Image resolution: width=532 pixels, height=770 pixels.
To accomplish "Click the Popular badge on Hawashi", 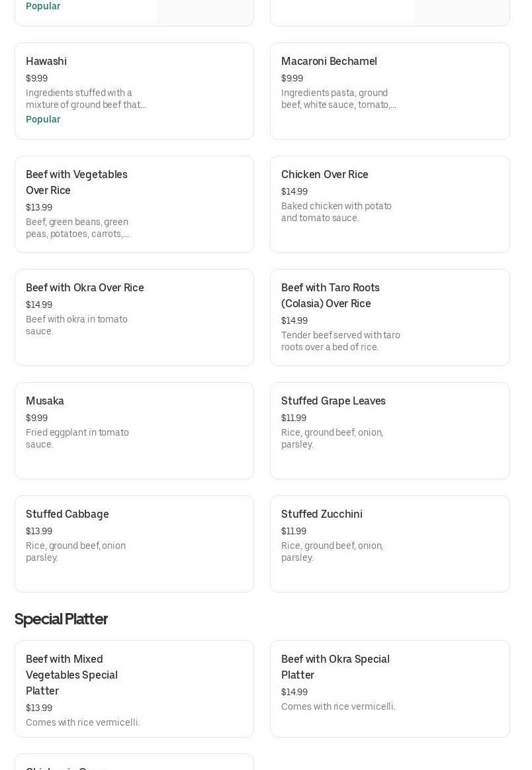I will [43, 119].
